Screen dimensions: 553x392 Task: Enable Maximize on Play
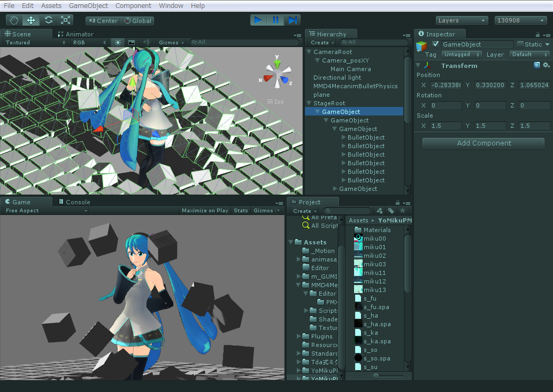(205, 210)
